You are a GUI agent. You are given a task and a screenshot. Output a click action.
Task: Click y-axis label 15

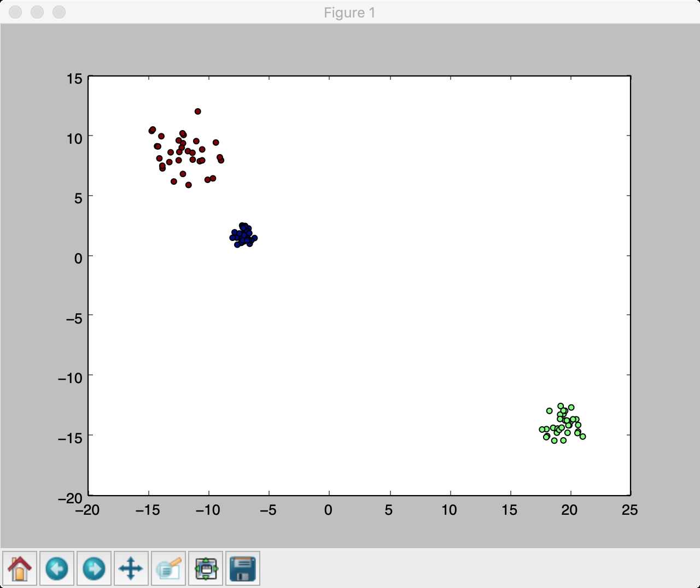(x=75, y=79)
